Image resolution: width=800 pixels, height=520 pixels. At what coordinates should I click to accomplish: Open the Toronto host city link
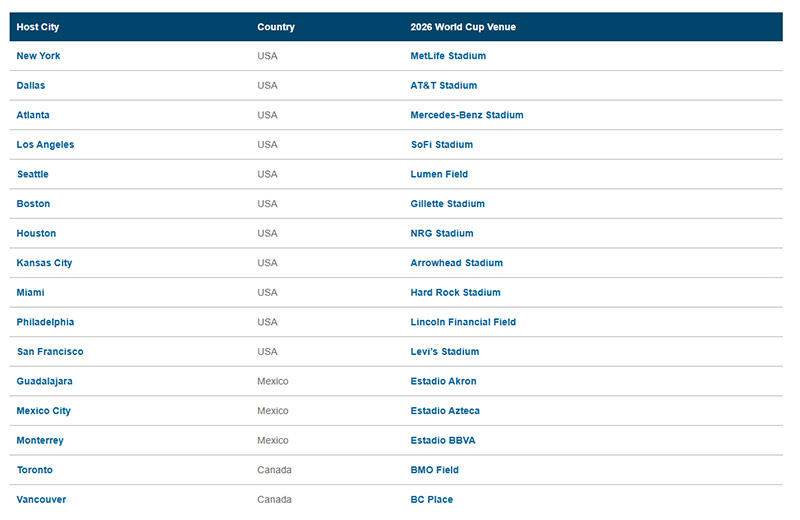35,470
